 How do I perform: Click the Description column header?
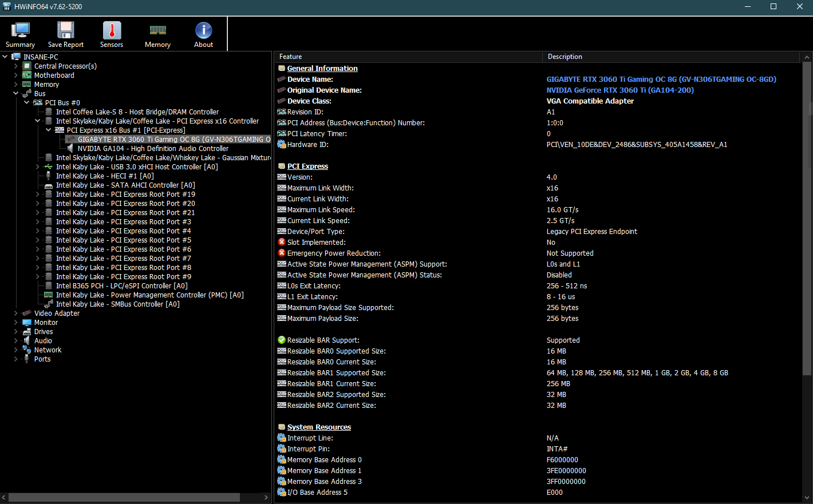point(671,57)
